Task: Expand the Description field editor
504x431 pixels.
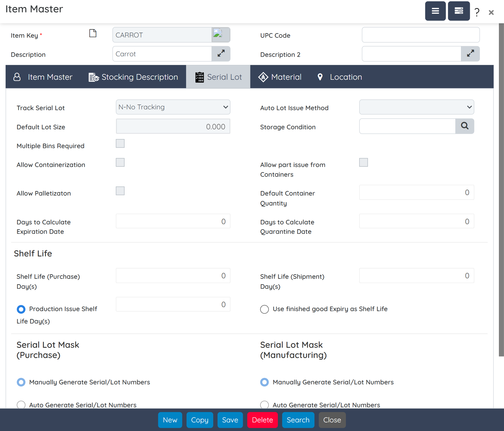Action: coord(221,54)
